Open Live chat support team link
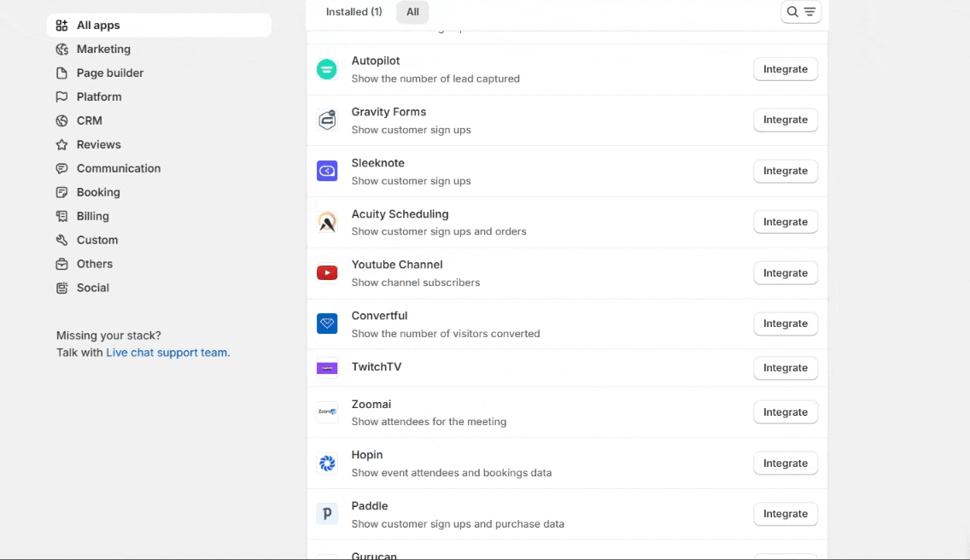Image resolution: width=970 pixels, height=560 pixels. [167, 353]
